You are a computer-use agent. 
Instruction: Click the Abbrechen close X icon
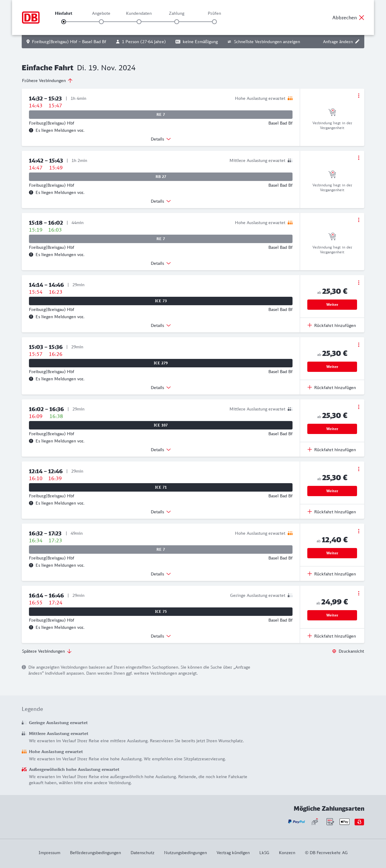tap(361, 17)
